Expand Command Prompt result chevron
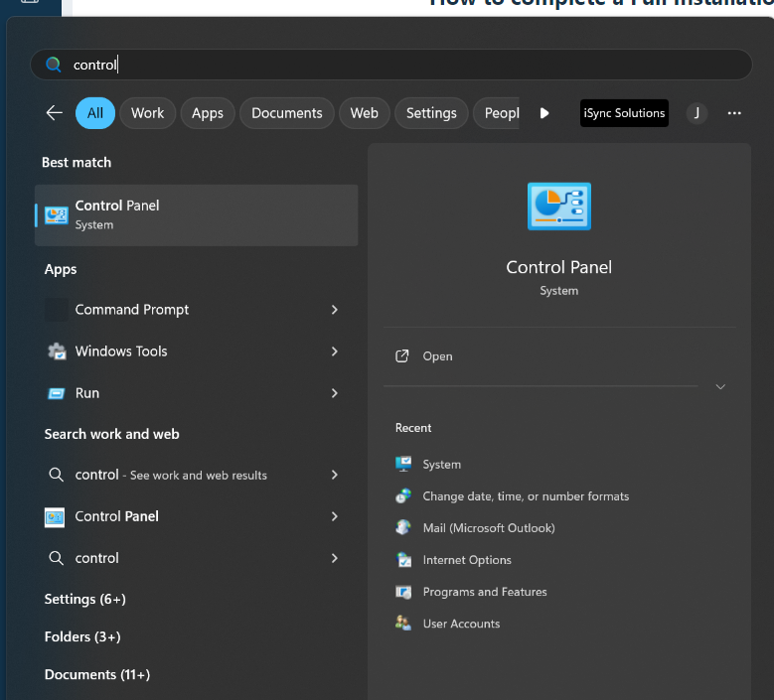The height and width of the screenshot is (700, 774). pos(335,310)
